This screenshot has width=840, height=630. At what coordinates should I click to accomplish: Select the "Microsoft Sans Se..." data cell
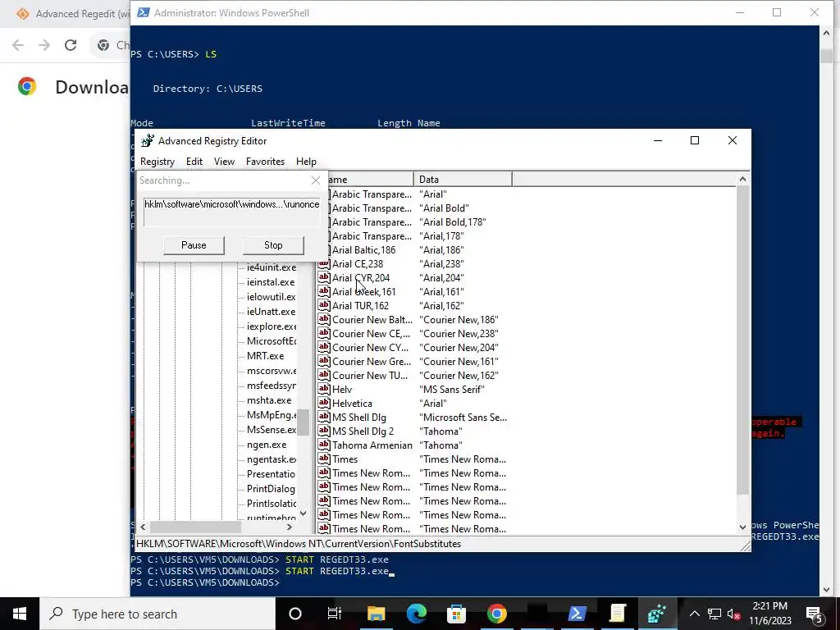463,418
